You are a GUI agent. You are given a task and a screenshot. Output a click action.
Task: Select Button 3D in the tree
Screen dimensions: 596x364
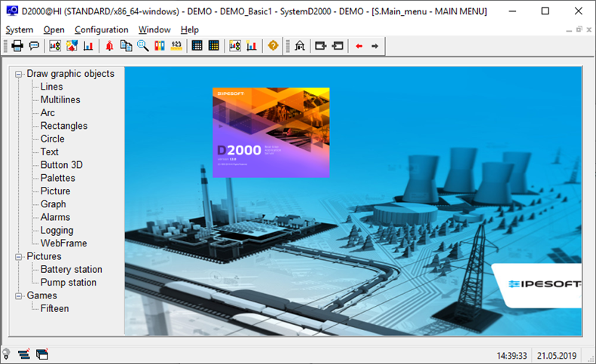(62, 165)
